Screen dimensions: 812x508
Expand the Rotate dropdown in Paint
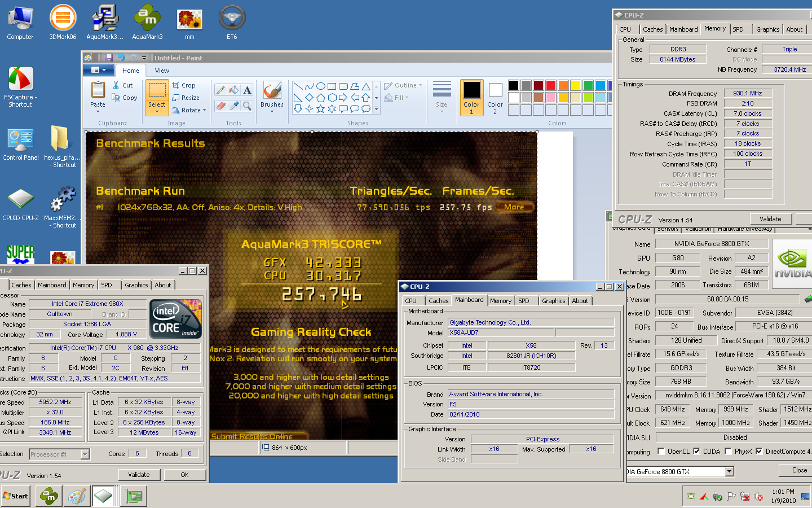pos(204,110)
